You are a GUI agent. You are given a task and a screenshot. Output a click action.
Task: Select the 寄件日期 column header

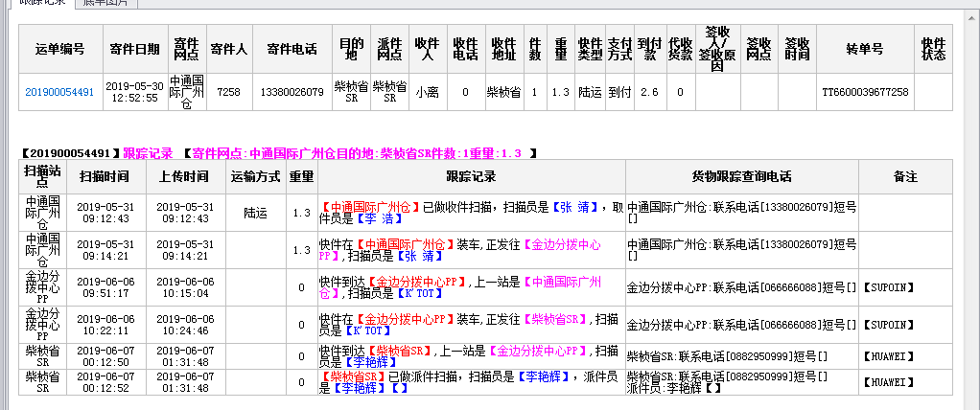(x=134, y=49)
